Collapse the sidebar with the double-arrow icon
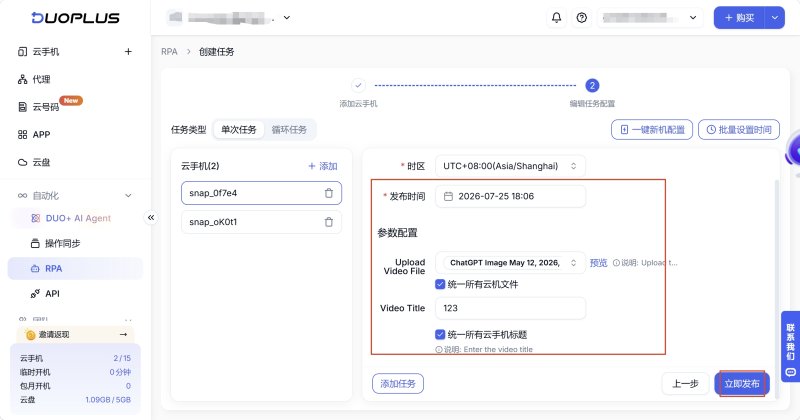This screenshot has width=800, height=420. [x=151, y=218]
